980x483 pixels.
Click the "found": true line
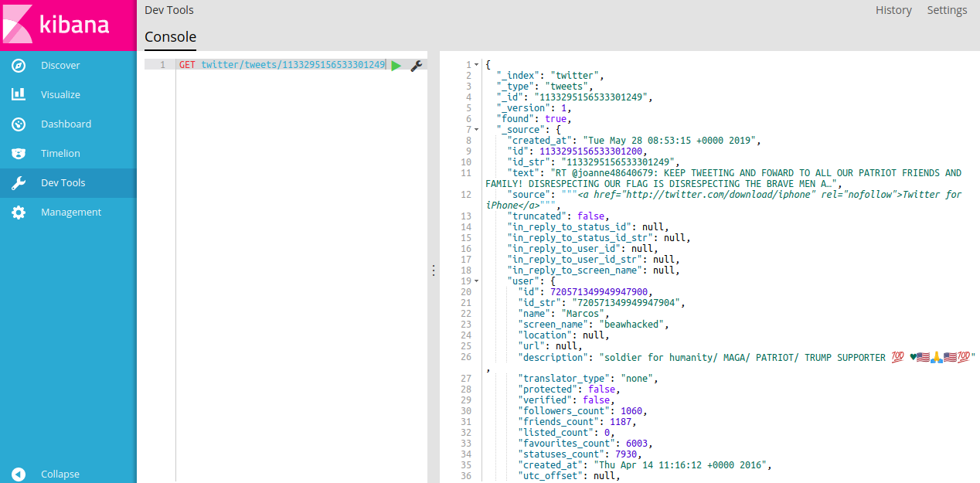click(533, 119)
